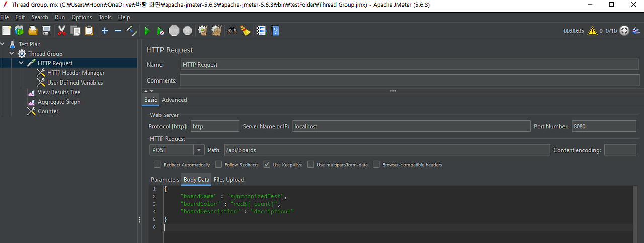Select View Results Tree in the tree
This screenshot has width=644, height=243.
click(x=59, y=92)
